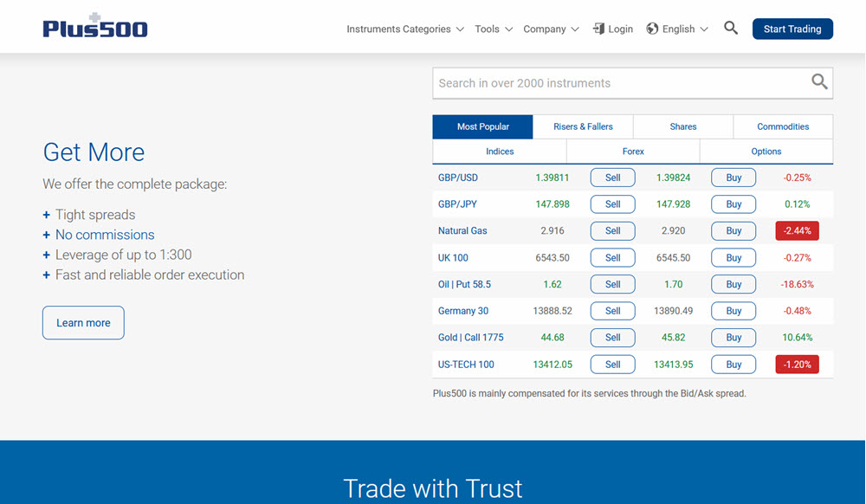
Task: Expand Instruments Categories dropdown
Action: click(405, 29)
